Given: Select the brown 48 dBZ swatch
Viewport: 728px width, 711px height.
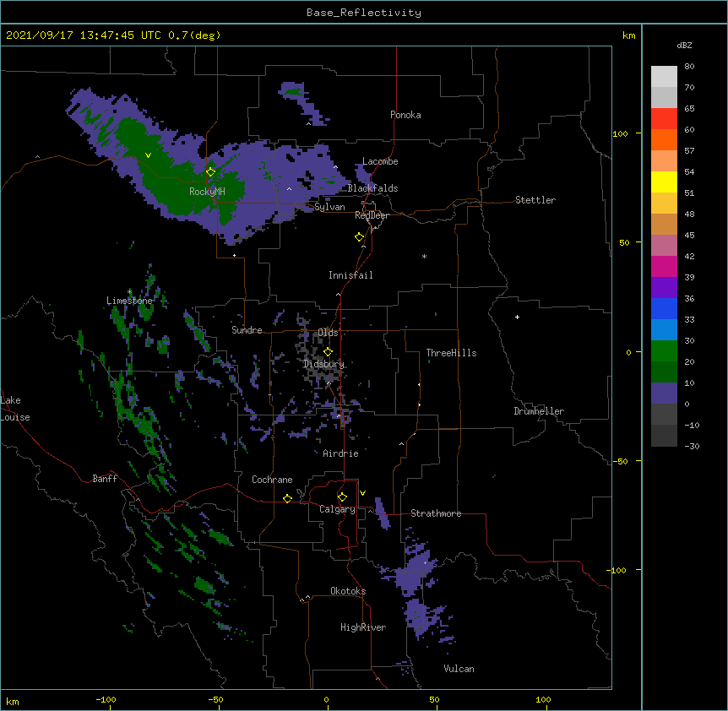Looking at the screenshot, I should pyautogui.click(x=664, y=224).
